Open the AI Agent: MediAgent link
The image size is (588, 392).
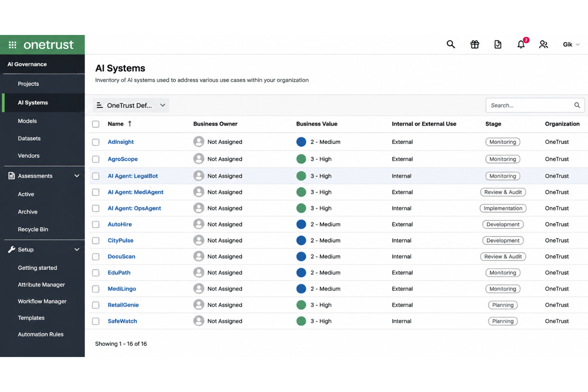pyautogui.click(x=135, y=192)
